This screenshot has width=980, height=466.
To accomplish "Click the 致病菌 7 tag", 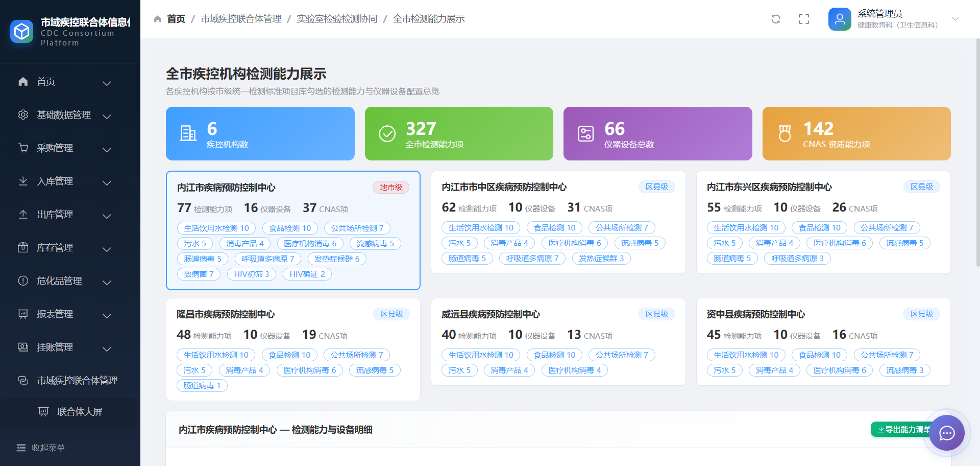I will 199,274.
